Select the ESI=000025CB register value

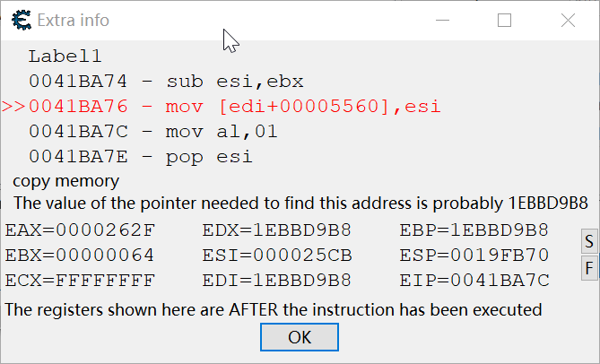click(x=276, y=255)
